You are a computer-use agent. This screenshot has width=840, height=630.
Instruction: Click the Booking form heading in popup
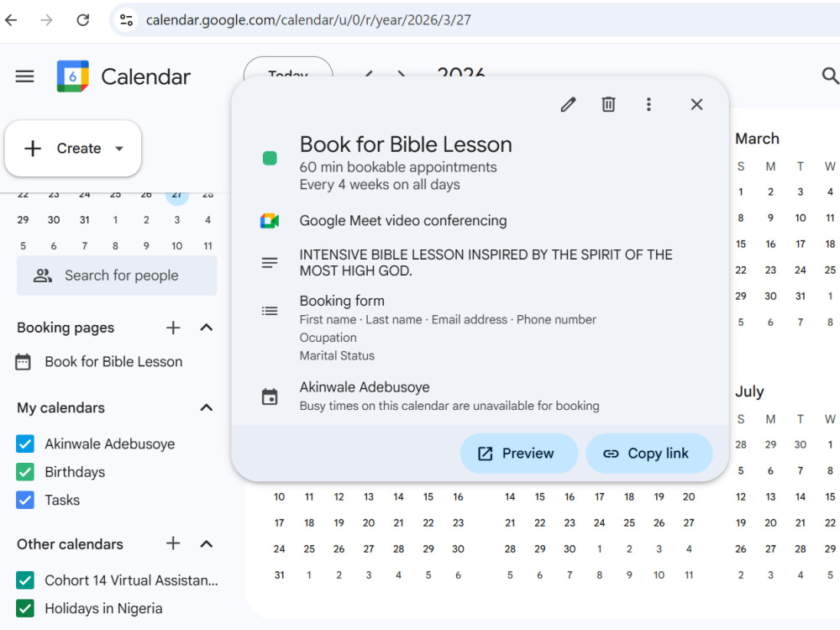tap(342, 301)
